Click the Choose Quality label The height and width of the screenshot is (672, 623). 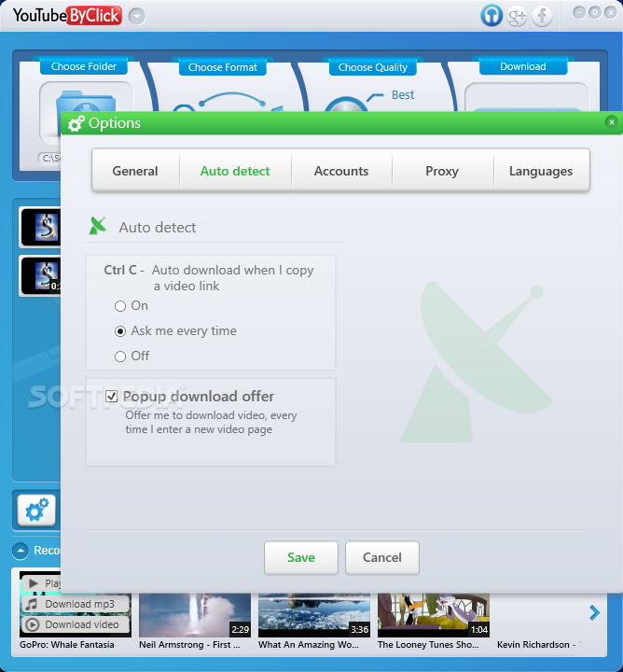click(x=372, y=67)
